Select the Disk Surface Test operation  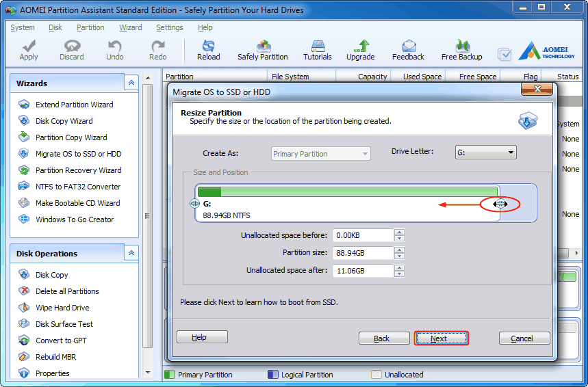click(x=64, y=324)
